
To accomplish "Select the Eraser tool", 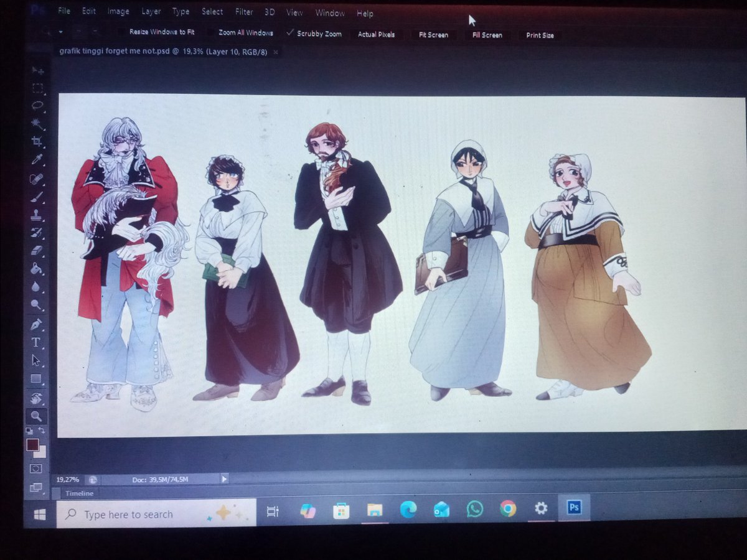I will click(x=37, y=250).
